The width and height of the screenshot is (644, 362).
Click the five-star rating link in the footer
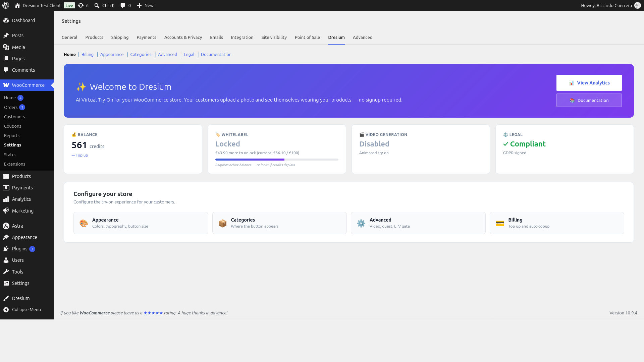pos(153,313)
